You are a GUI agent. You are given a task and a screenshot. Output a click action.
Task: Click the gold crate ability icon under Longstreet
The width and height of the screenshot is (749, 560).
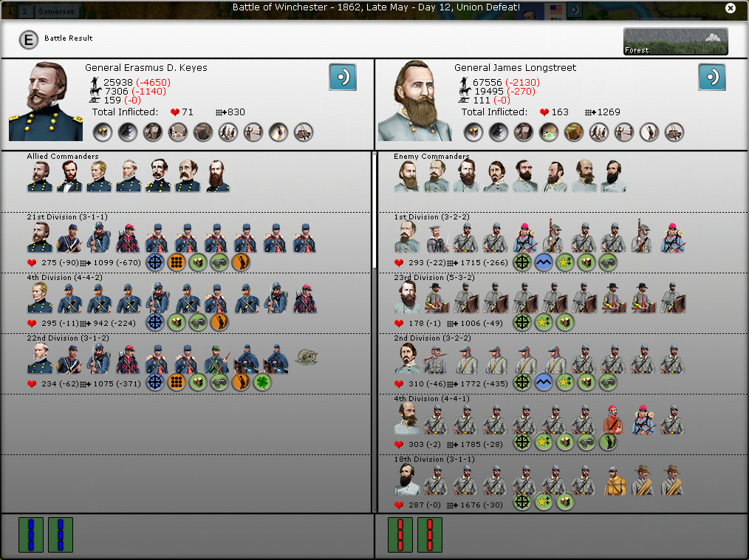[x=574, y=132]
